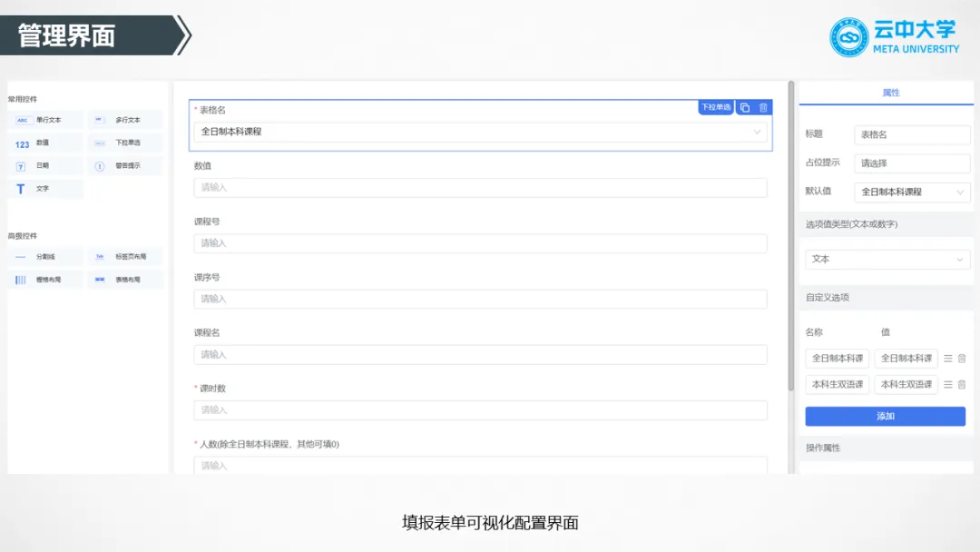The height and width of the screenshot is (552, 980).
Task: Select the 栅格布局 grid icon
Action: pyautogui.click(x=21, y=280)
